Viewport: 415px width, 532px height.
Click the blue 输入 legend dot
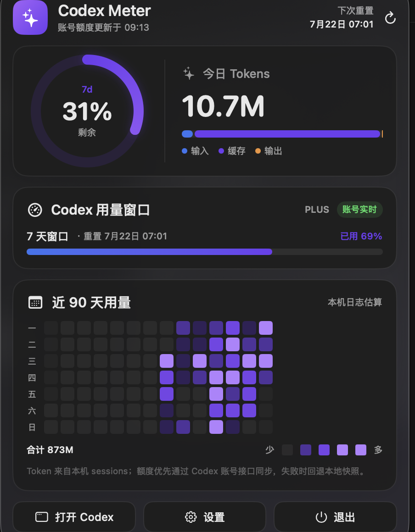pos(185,151)
